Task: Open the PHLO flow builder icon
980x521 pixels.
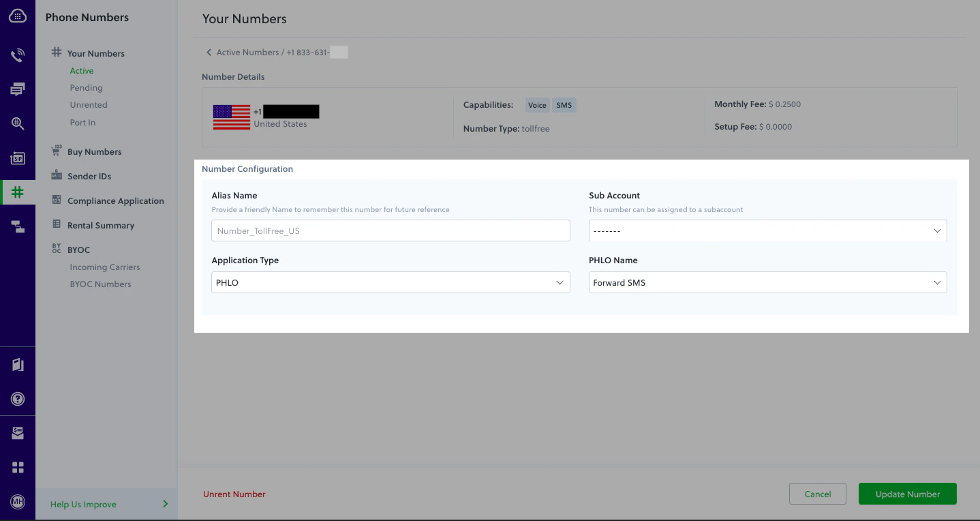Action: tap(18, 227)
